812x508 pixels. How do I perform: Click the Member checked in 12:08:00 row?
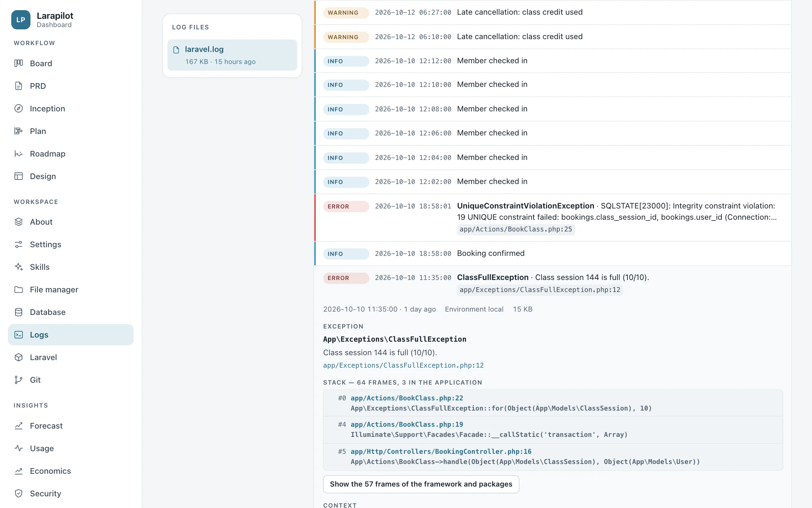coord(553,109)
